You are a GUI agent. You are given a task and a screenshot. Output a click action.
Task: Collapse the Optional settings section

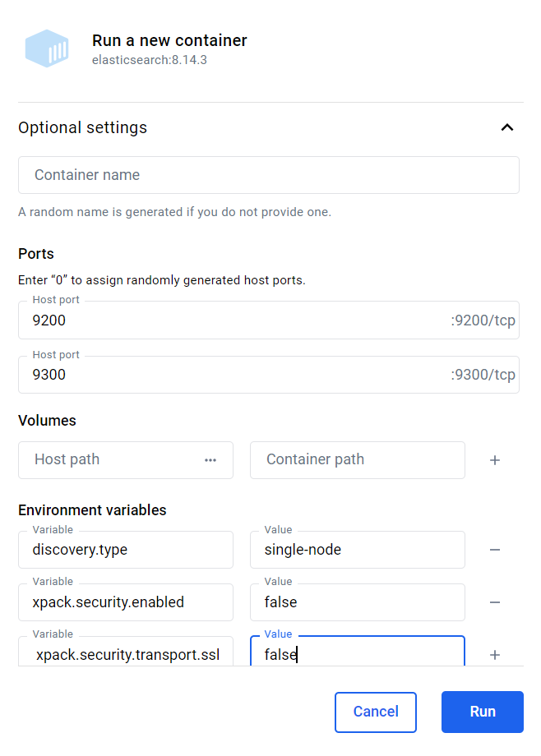[506, 127]
